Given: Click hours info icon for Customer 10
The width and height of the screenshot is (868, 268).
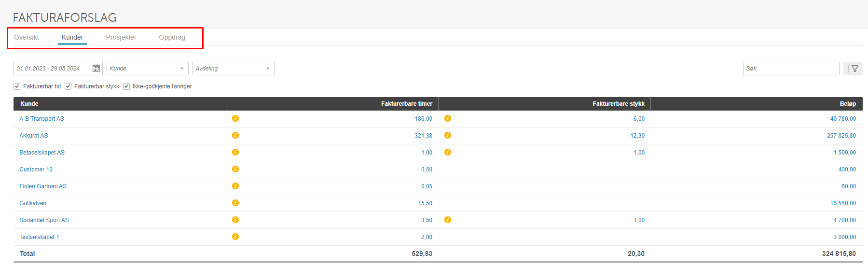Looking at the screenshot, I should tap(235, 169).
